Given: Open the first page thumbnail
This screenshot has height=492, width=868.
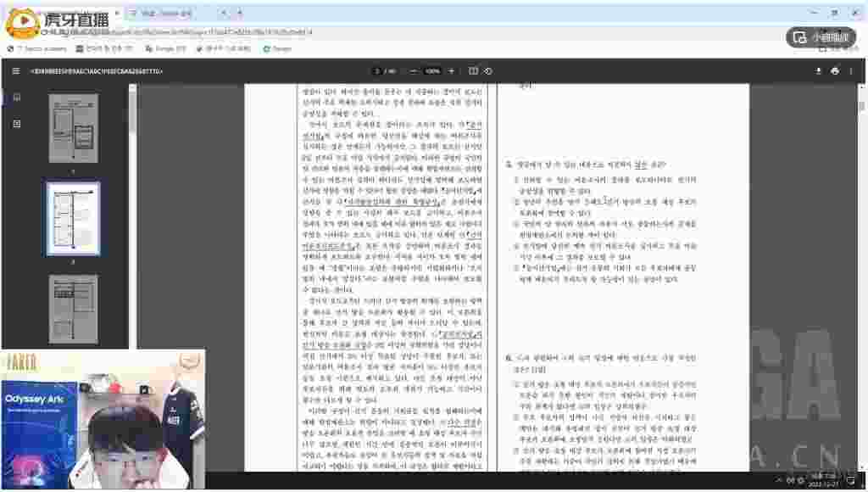Looking at the screenshot, I should pos(73,128).
